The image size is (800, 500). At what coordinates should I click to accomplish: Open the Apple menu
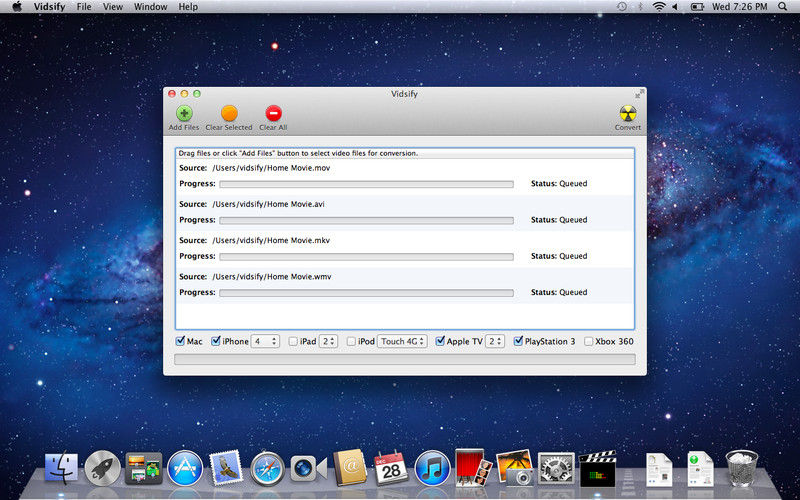pos(17,7)
